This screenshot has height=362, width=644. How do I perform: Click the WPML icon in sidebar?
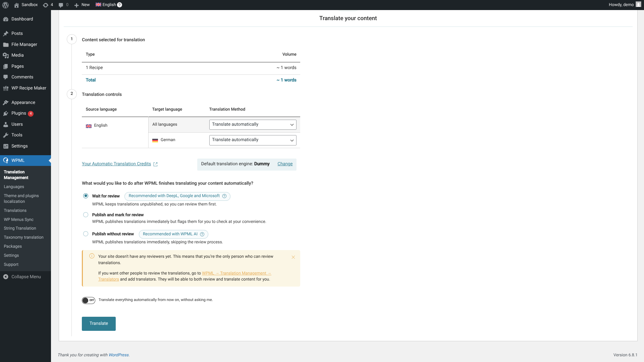pyautogui.click(x=6, y=161)
